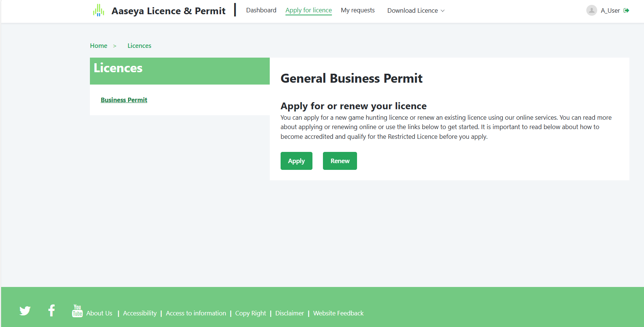This screenshot has width=644, height=327.
Task: Navigate to Home breadcrumb
Action: (99, 46)
